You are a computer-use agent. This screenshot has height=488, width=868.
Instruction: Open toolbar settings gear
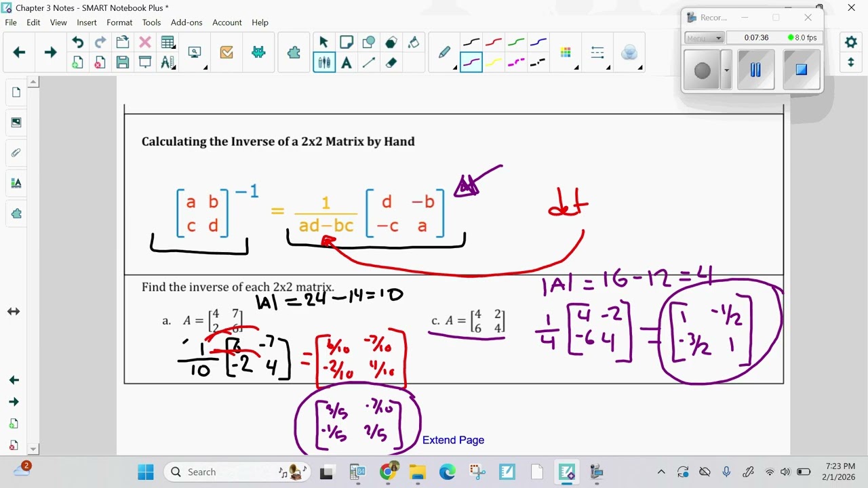click(x=851, y=42)
